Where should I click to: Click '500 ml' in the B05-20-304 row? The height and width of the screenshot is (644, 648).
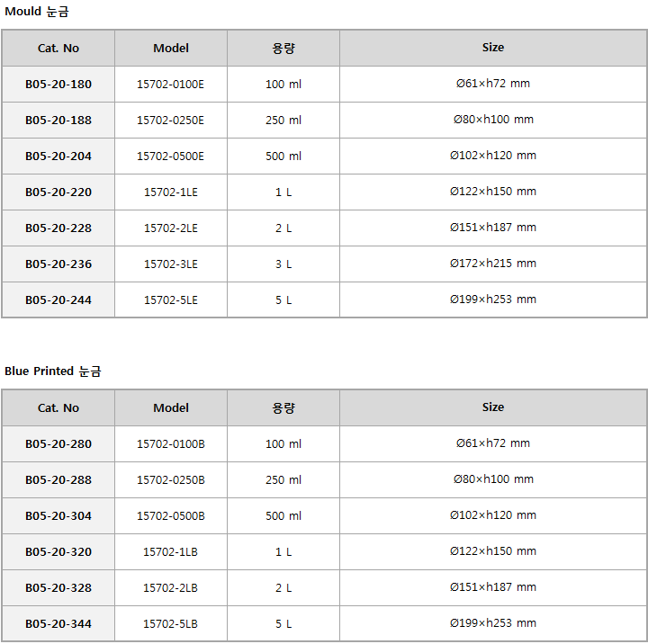283,516
